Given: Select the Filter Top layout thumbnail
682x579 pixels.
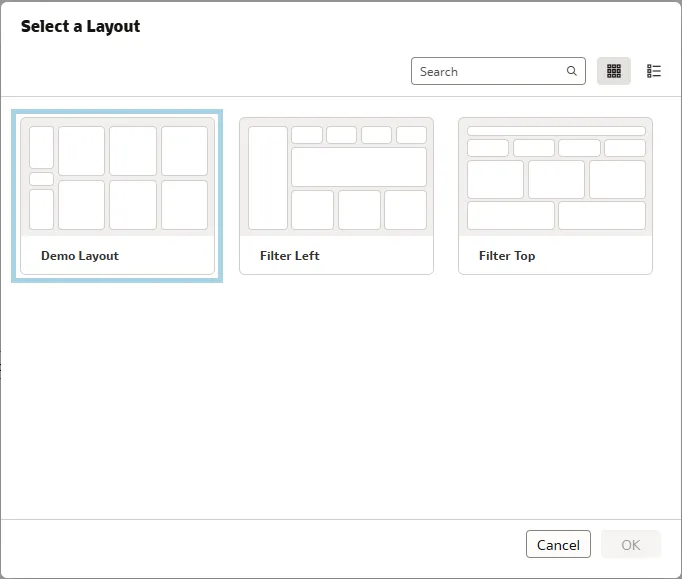Looking at the screenshot, I should (555, 177).
